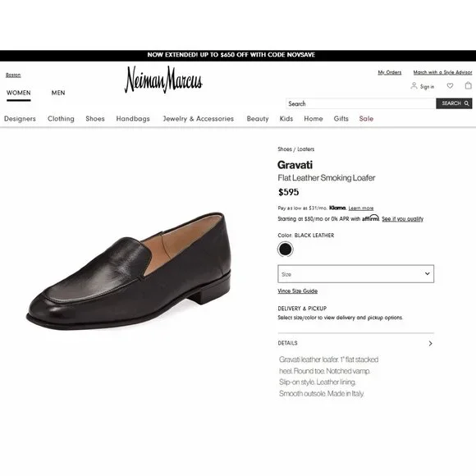Open the Shoes menu
Image resolution: width=476 pixels, height=476 pixels.
(x=95, y=119)
